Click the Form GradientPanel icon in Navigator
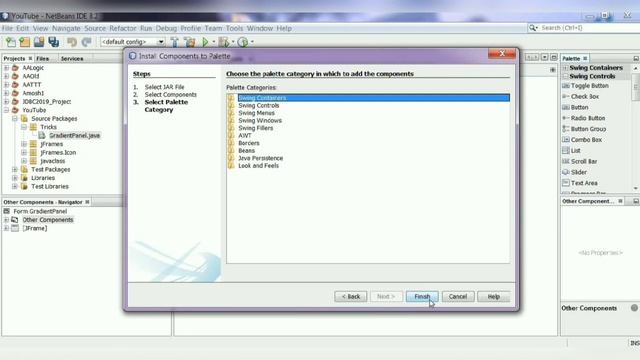This screenshot has width=640, height=360. tap(7, 211)
